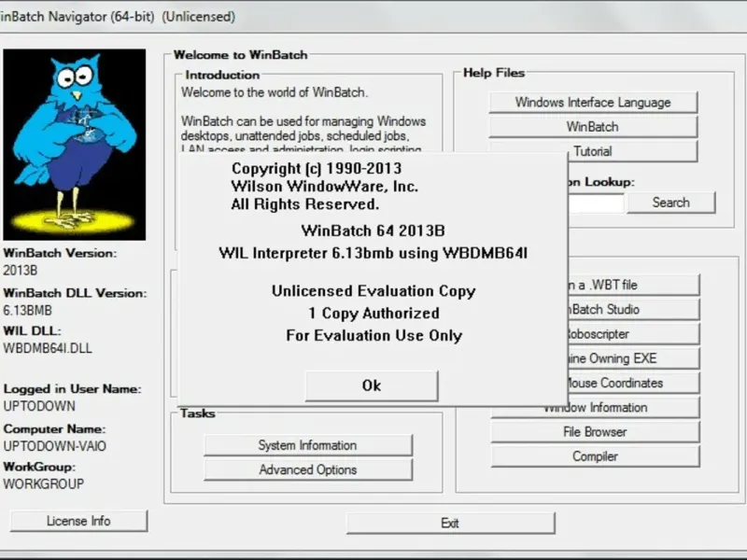Select the WORKGROUP value text

43,483
